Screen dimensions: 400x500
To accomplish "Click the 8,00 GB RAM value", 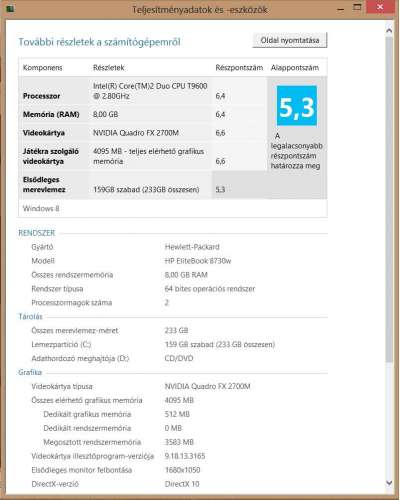I will click(x=186, y=275).
